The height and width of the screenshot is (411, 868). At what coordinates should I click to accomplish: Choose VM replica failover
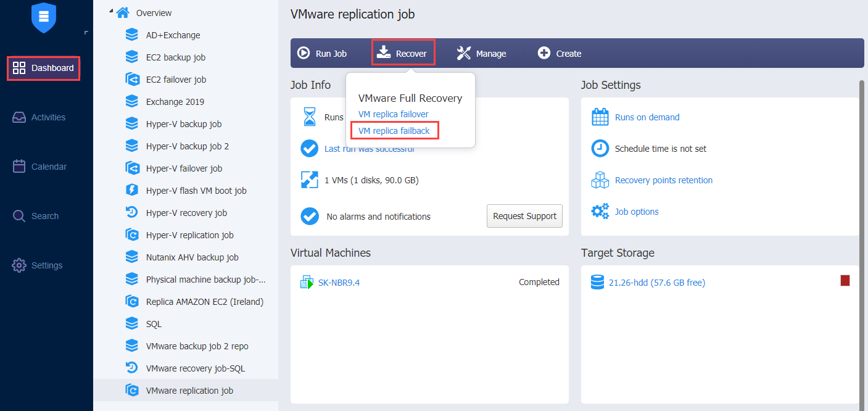pyautogui.click(x=394, y=114)
